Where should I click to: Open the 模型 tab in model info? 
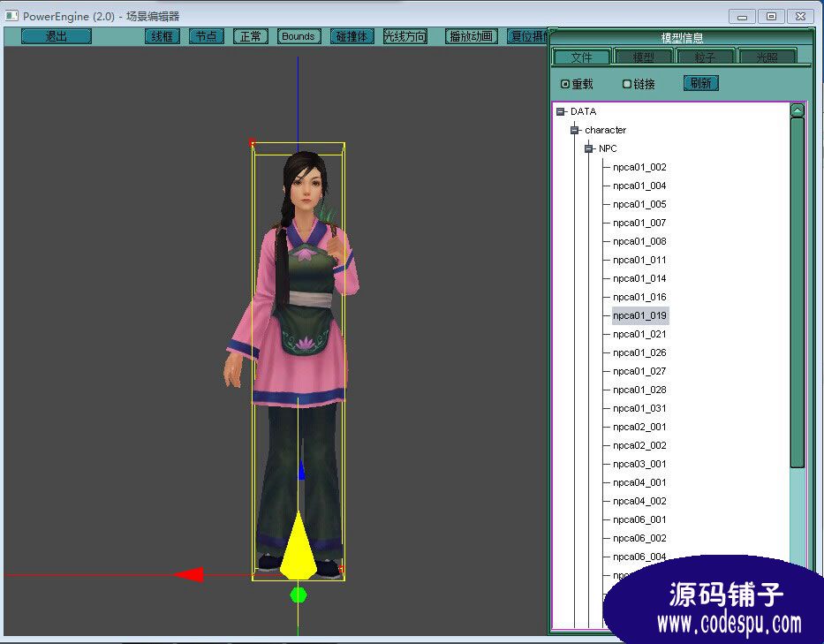coord(643,57)
